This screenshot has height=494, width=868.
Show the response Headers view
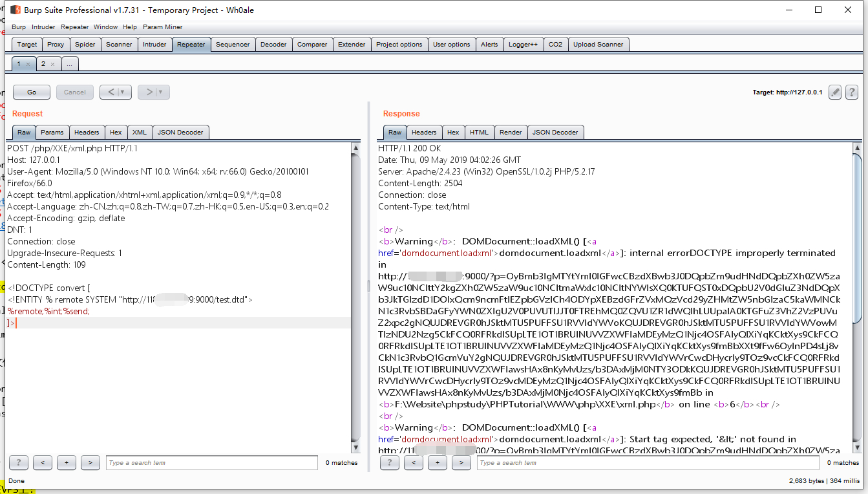coord(424,133)
